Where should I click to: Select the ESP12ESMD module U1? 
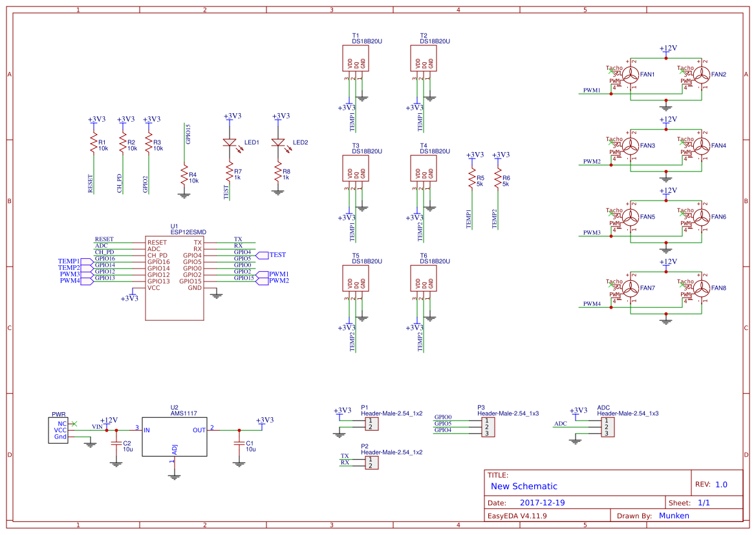click(x=176, y=278)
